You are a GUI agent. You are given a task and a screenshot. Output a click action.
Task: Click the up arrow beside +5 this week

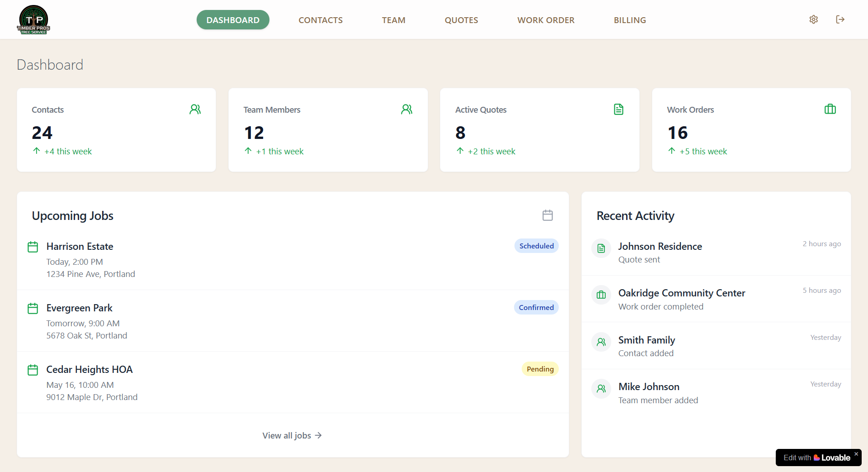672,151
